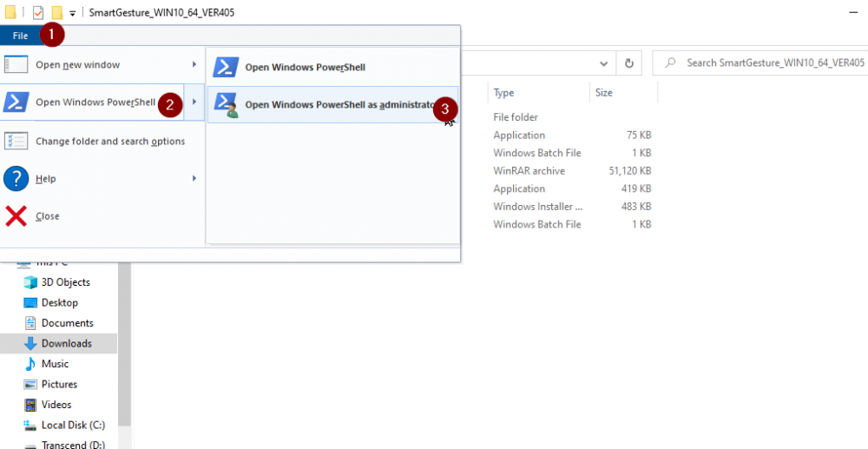Image resolution: width=868 pixels, height=449 pixels.
Task: Click the Pictures icon in sidebar
Action: [30, 385]
